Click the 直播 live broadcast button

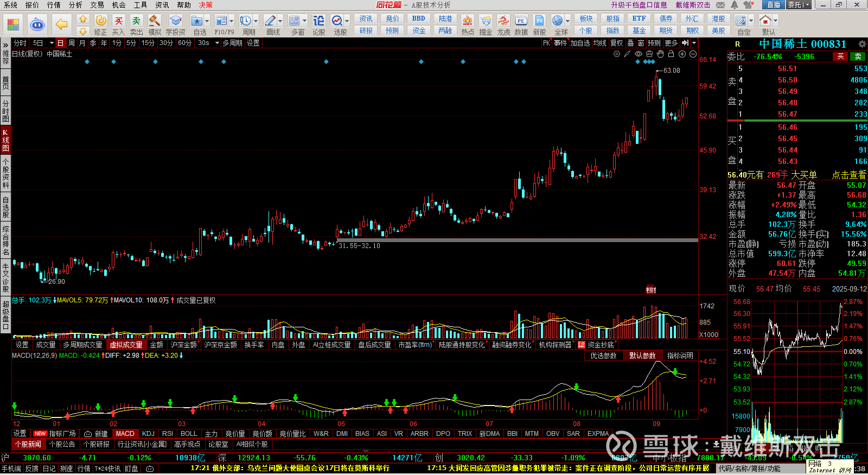774,5
